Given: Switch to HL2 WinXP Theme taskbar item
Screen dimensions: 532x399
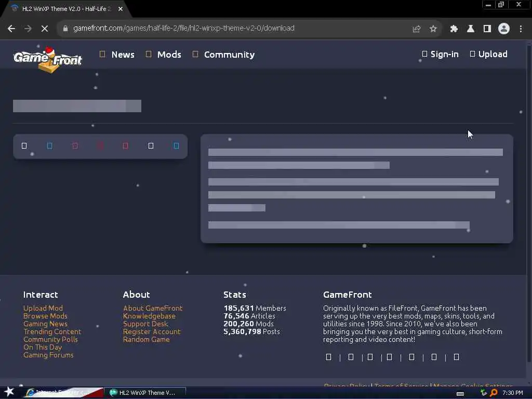Looking at the screenshot, I should pyautogui.click(x=146, y=393).
